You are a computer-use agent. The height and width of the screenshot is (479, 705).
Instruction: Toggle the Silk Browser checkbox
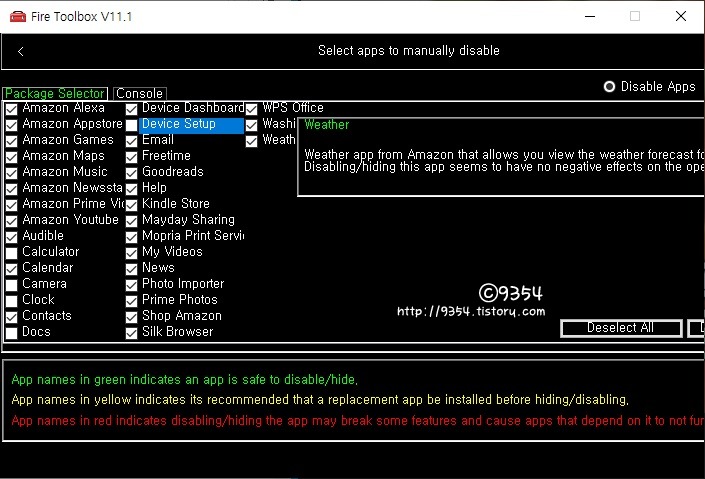click(131, 332)
